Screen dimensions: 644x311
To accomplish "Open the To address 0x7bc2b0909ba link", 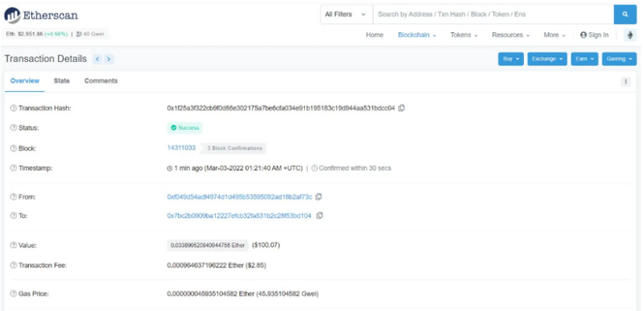I will pyautogui.click(x=239, y=215).
